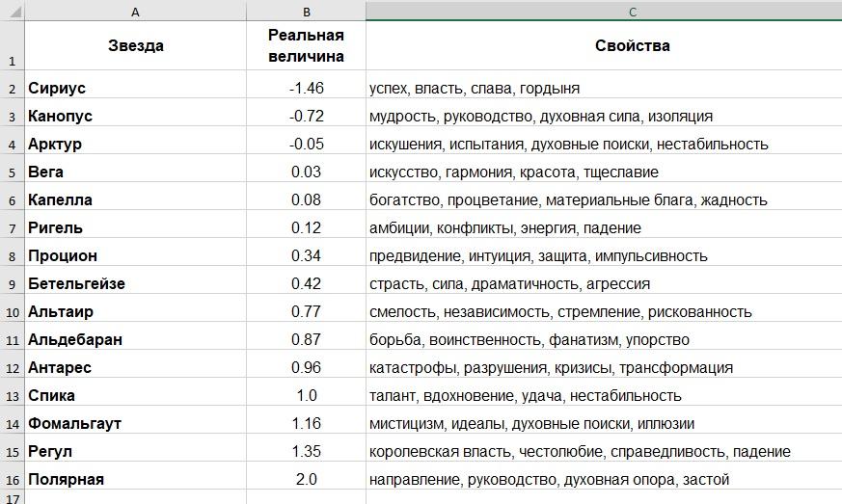Select column B header
Image resolution: width=842 pixels, height=504 pixels.
coord(306,12)
